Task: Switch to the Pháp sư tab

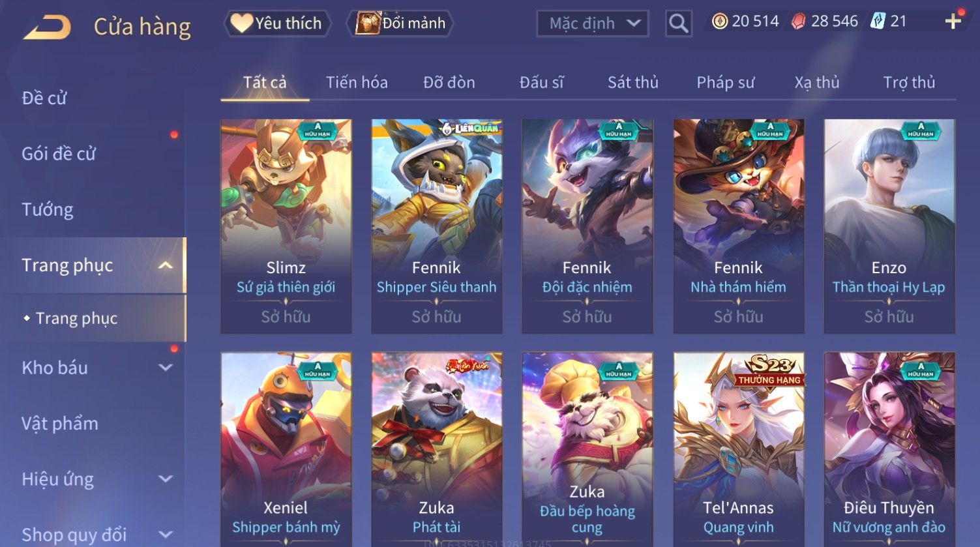Action: (x=725, y=83)
